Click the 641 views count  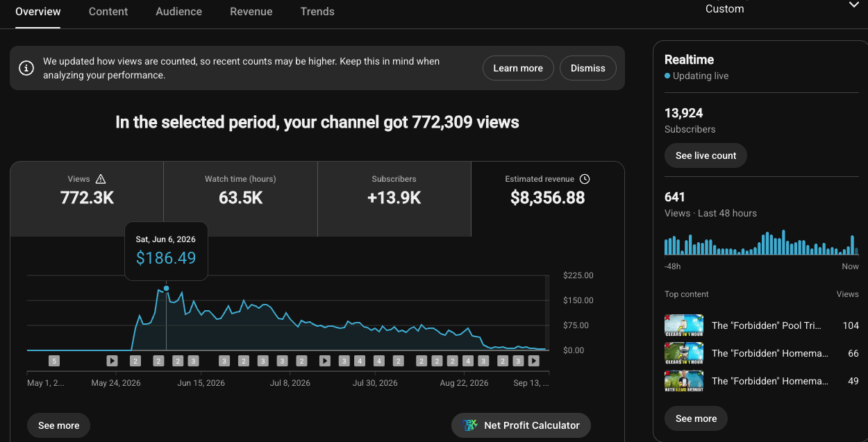pyautogui.click(x=675, y=197)
